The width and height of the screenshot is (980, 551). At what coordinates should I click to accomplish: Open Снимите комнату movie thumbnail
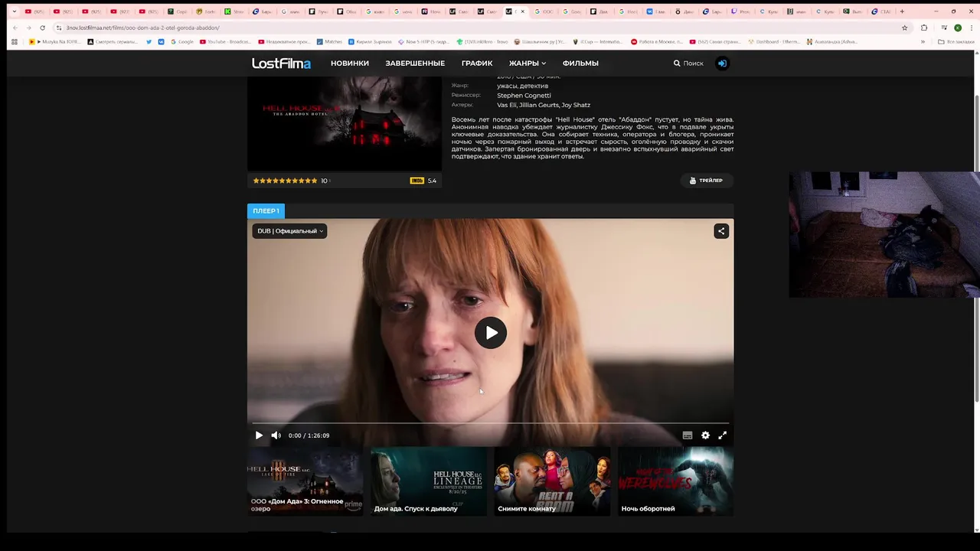pyautogui.click(x=552, y=481)
